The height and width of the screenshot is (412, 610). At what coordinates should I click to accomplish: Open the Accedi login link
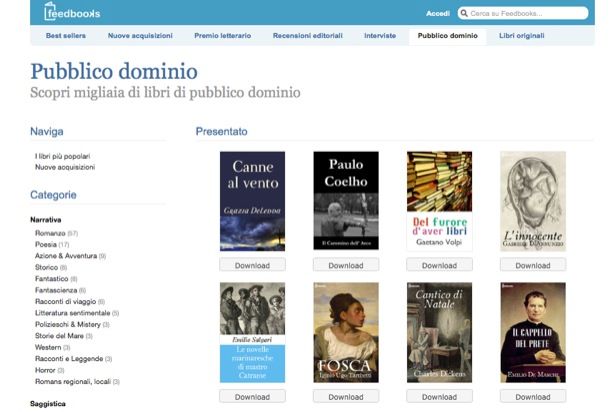(438, 13)
